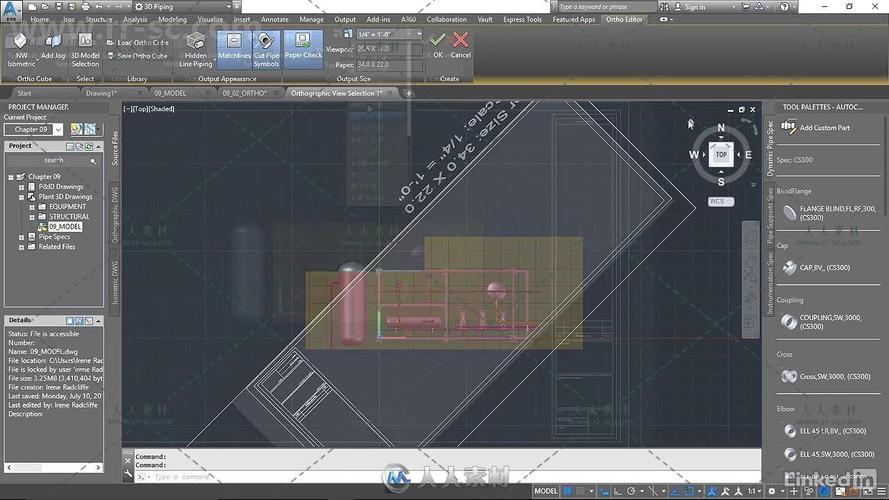The height and width of the screenshot is (500, 889).
Task: Open the 1:1 annotation scale dropdown in status bar
Action: point(753,491)
